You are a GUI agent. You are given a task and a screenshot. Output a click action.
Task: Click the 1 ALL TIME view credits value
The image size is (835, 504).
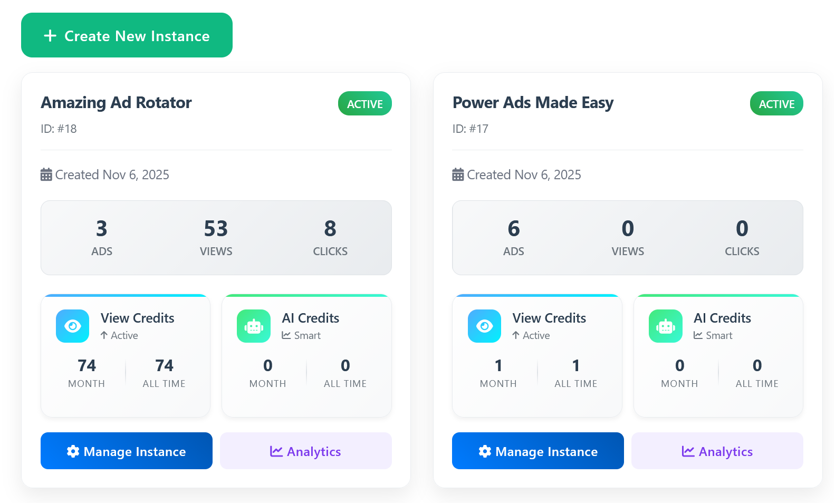click(576, 373)
